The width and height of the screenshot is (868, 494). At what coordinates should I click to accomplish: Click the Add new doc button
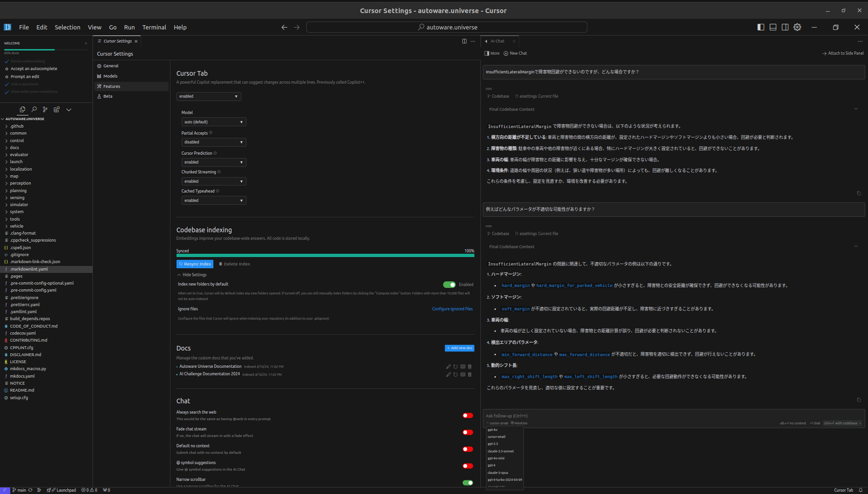click(x=459, y=348)
